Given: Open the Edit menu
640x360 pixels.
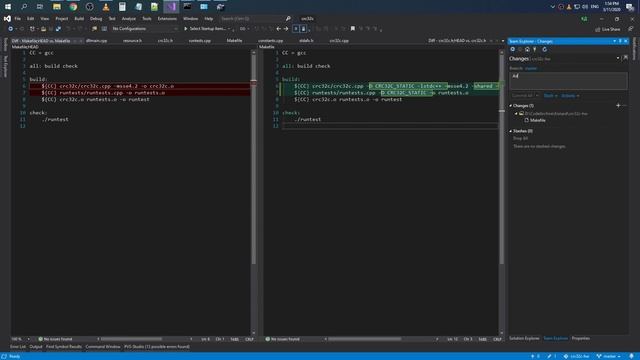Looking at the screenshot, I should tap(31, 18).
